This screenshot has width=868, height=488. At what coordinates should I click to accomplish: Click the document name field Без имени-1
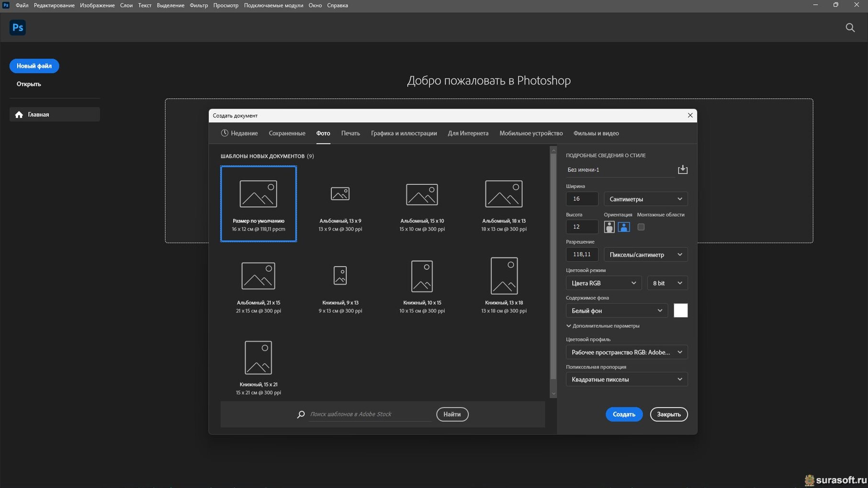point(620,170)
